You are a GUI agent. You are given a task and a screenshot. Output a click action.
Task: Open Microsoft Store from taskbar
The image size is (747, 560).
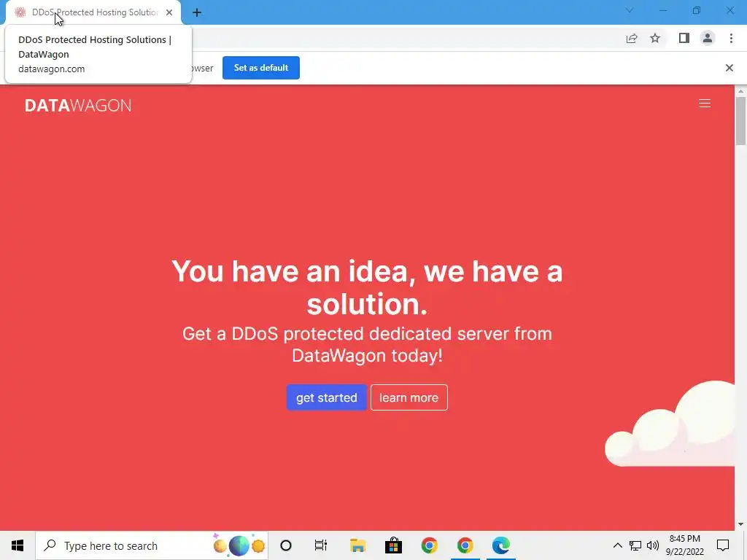pos(393,545)
